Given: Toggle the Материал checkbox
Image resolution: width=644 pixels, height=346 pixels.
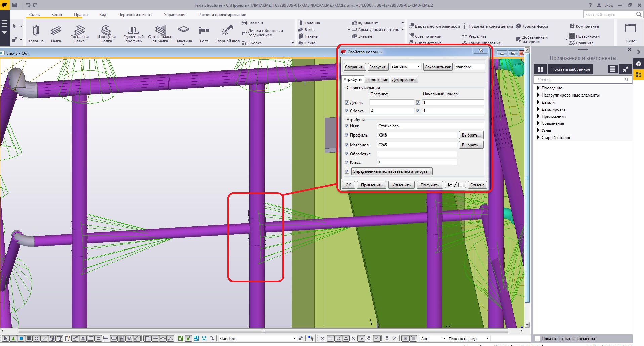Looking at the screenshot, I should click(x=347, y=145).
